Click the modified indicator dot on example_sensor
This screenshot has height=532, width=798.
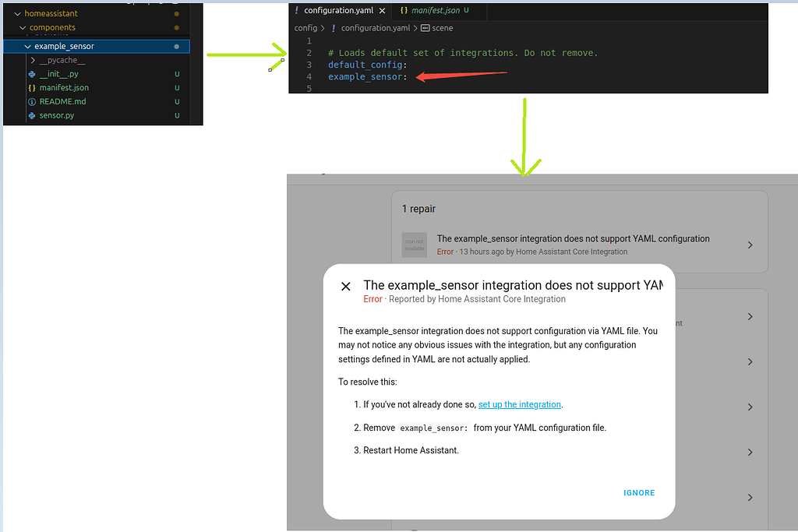point(177,46)
